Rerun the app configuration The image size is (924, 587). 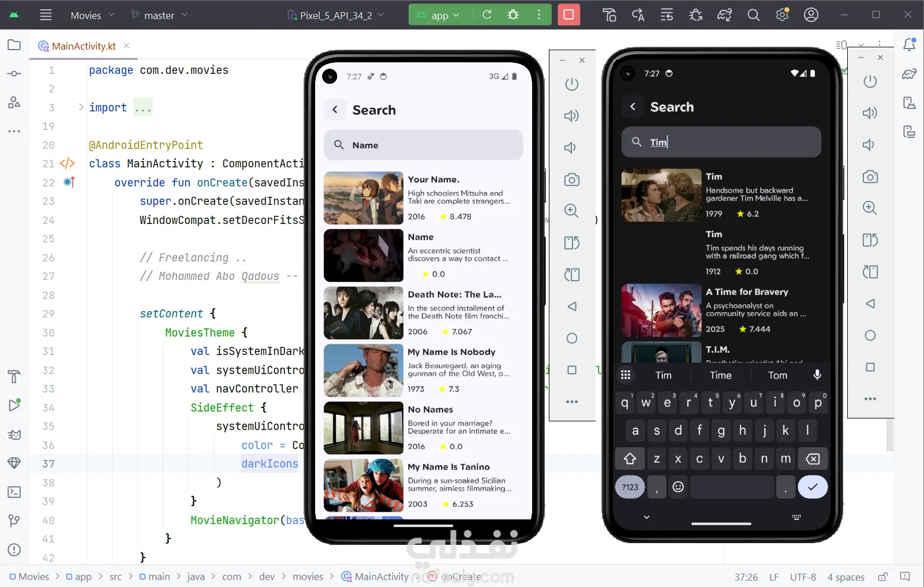click(487, 15)
